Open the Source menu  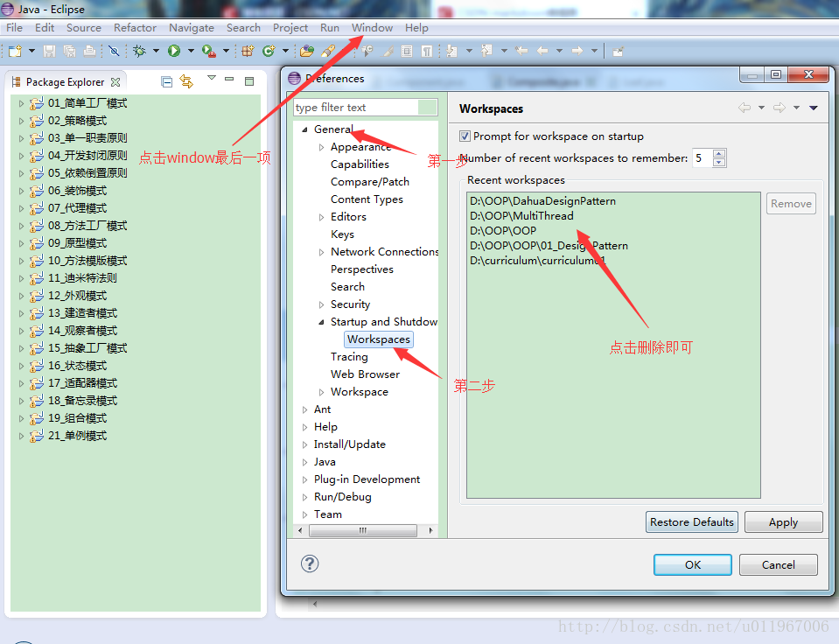[83, 28]
